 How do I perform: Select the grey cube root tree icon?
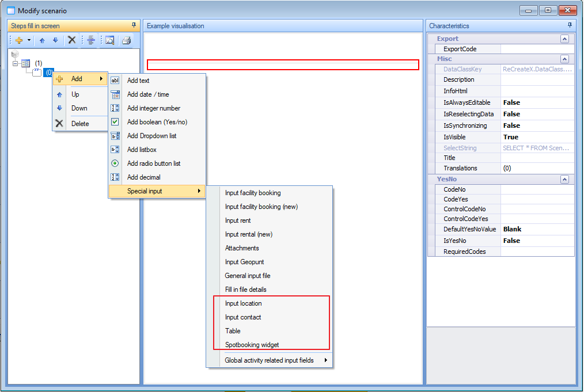tap(15, 54)
